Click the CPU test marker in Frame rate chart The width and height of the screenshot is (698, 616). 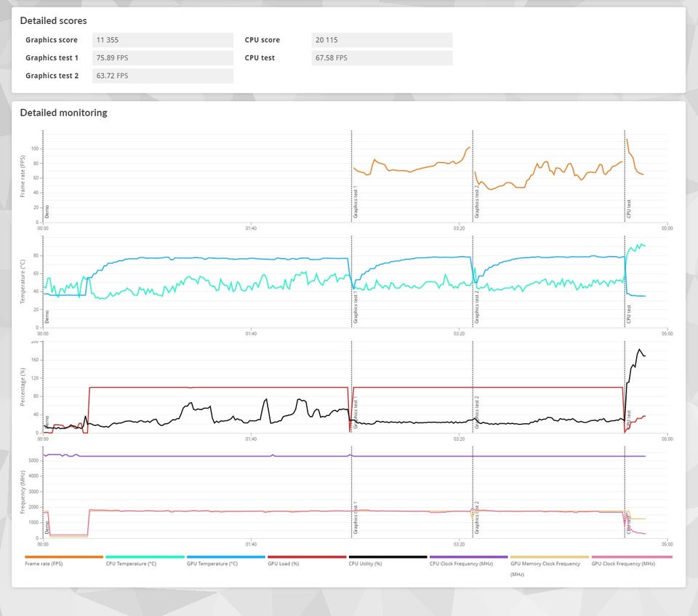[628, 209]
